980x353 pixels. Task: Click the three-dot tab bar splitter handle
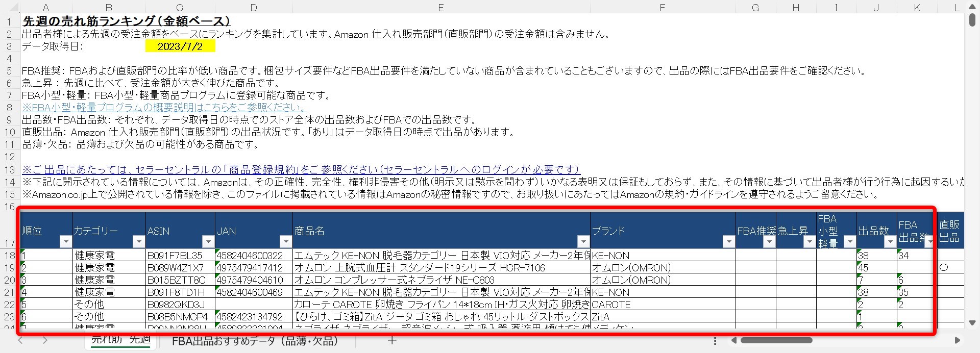click(715, 341)
